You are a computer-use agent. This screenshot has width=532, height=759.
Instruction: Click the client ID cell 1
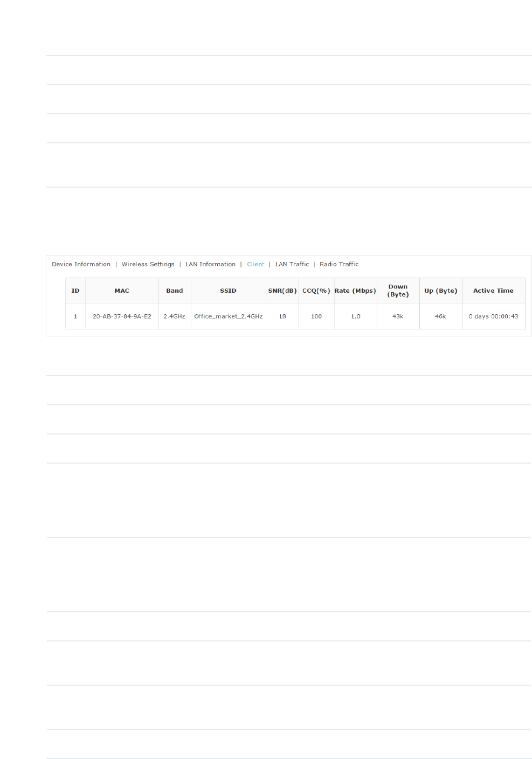(x=75, y=316)
